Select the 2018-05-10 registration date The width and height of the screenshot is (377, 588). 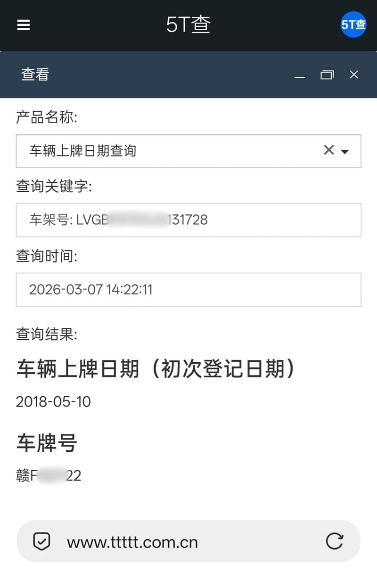pos(53,402)
